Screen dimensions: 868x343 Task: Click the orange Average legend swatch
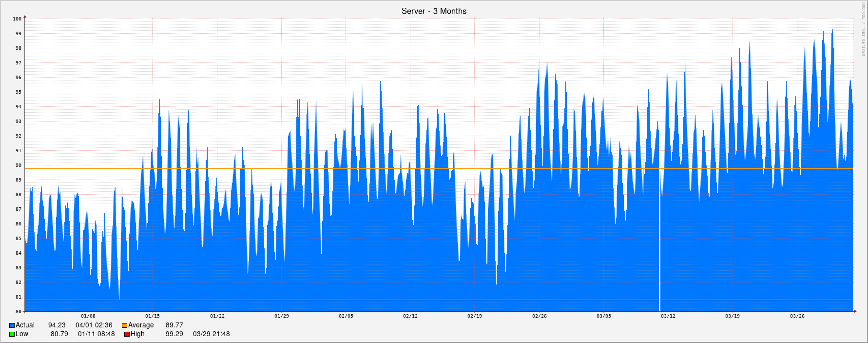pos(124,325)
